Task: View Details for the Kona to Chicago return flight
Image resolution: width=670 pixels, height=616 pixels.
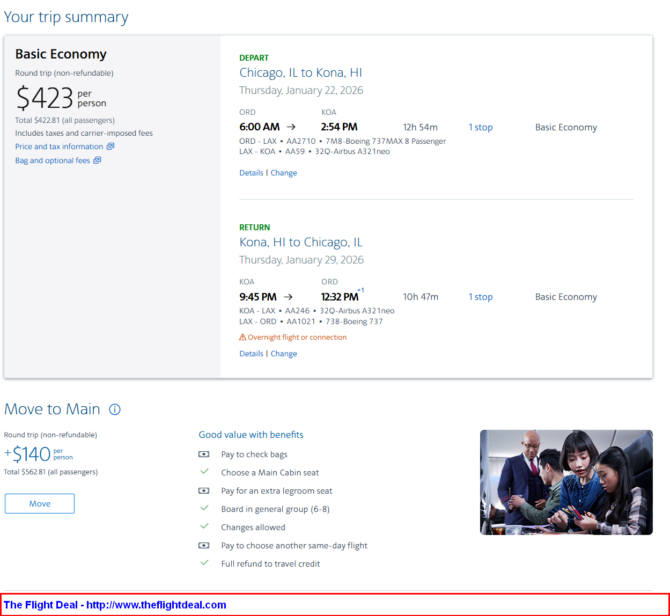Action: [x=251, y=353]
